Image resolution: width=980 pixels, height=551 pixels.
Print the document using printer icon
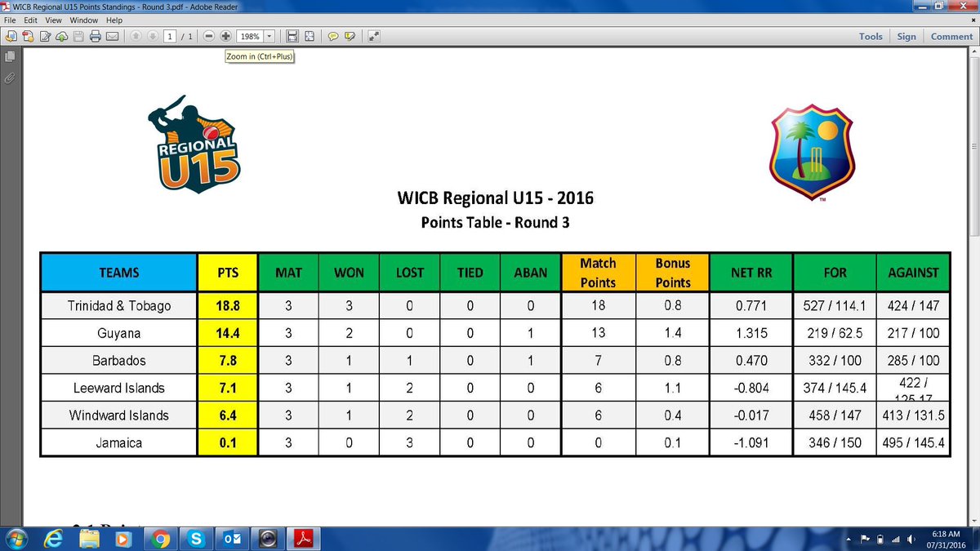tap(96, 37)
